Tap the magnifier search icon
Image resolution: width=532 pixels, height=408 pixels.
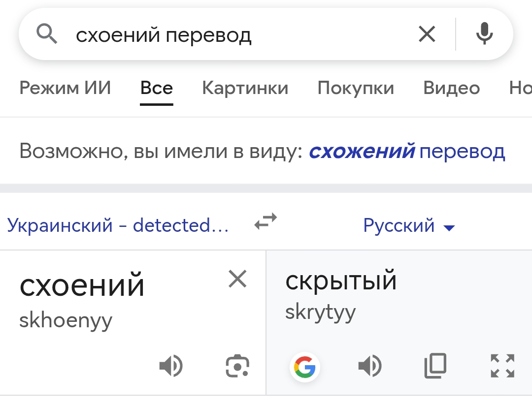pos(47,34)
